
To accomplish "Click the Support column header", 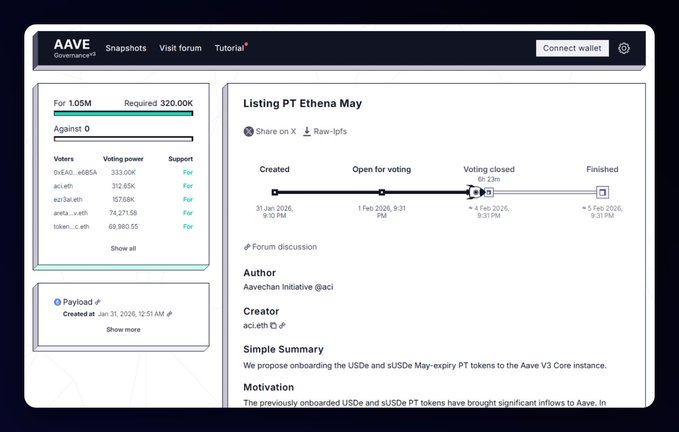I will pyautogui.click(x=181, y=159).
